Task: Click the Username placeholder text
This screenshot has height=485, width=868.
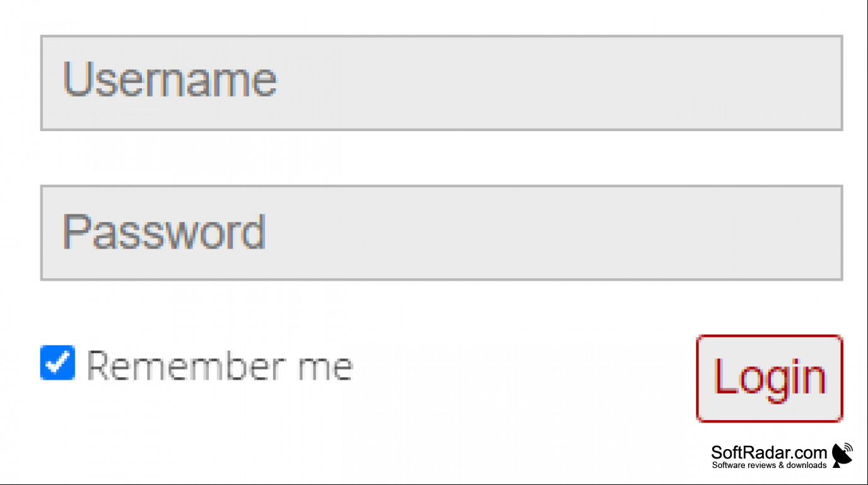Action: [x=170, y=79]
